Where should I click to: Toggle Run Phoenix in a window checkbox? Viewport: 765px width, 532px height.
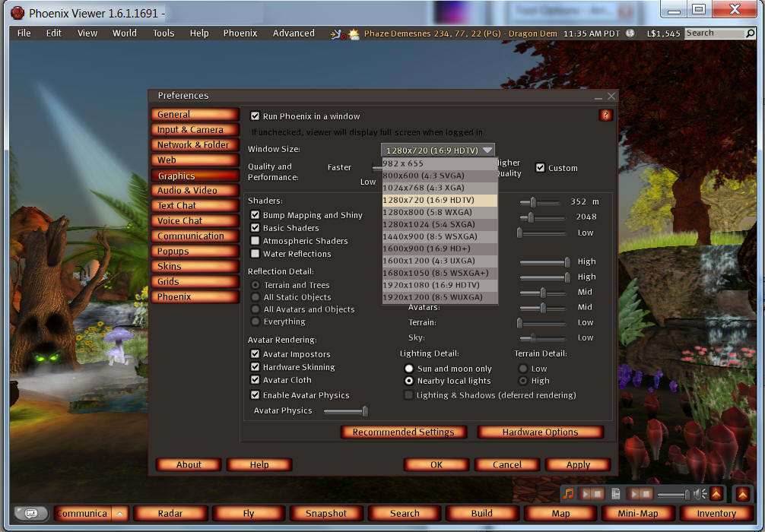tap(255, 116)
